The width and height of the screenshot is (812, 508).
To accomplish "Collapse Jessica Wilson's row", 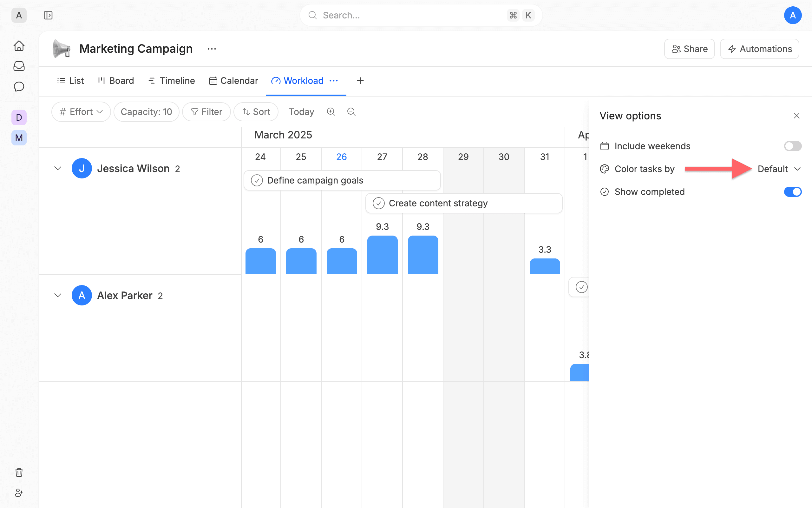I will coord(58,168).
